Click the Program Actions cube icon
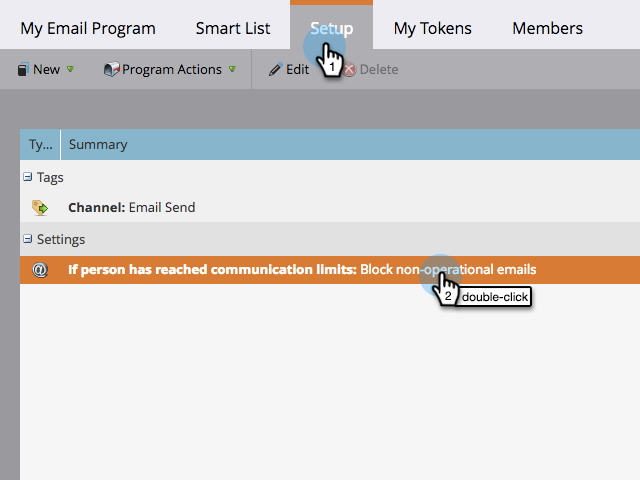 (112, 70)
